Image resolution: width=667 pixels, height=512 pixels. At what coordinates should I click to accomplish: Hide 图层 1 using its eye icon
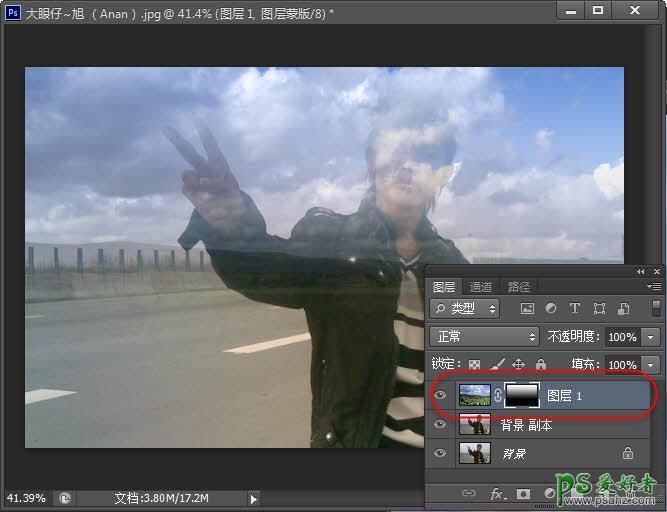441,396
